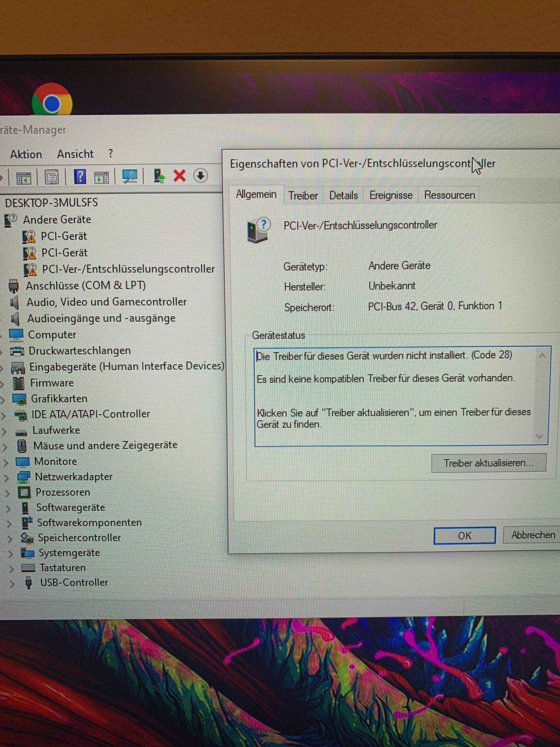Switch to the Ereignisse tab
This screenshot has height=747, width=560.
391,195
